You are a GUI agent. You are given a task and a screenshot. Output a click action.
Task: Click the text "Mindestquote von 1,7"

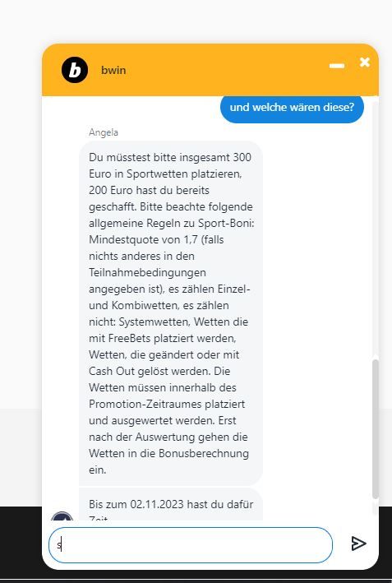point(144,239)
